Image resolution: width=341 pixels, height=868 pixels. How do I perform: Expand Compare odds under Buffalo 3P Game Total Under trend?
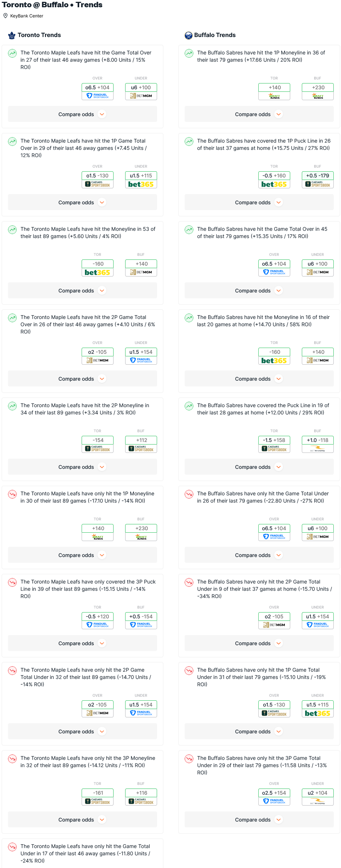[x=259, y=820]
